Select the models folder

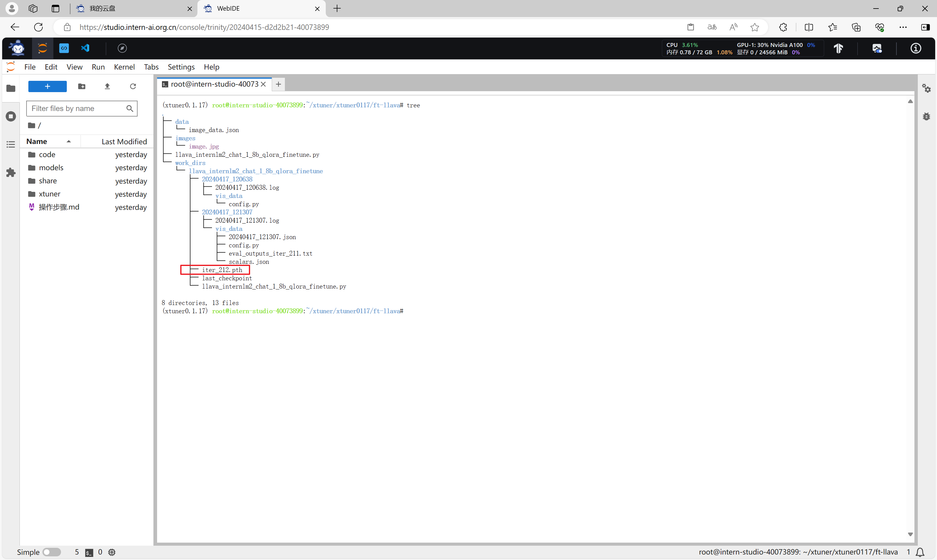[x=87, y=167]
